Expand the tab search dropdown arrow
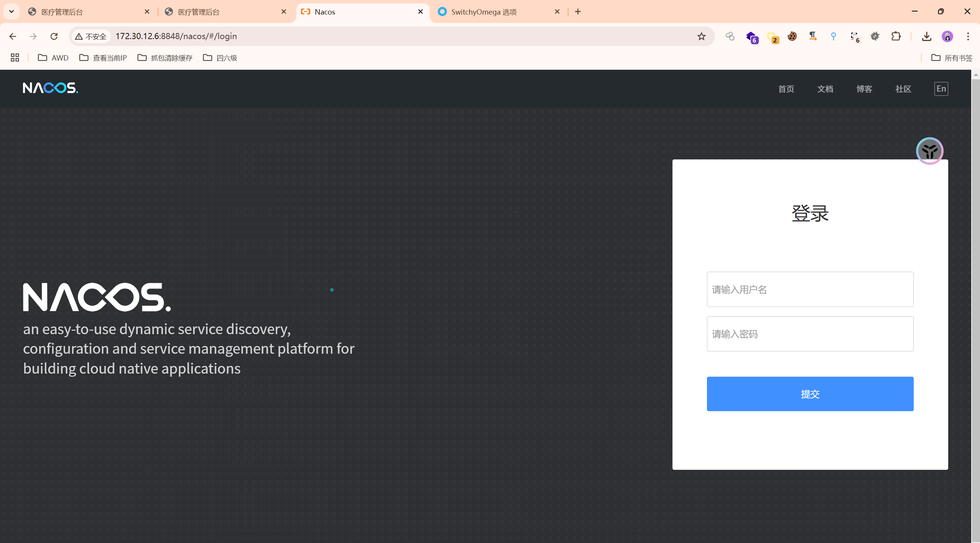The height and width of the screenshot is (543, 980). 11,11
